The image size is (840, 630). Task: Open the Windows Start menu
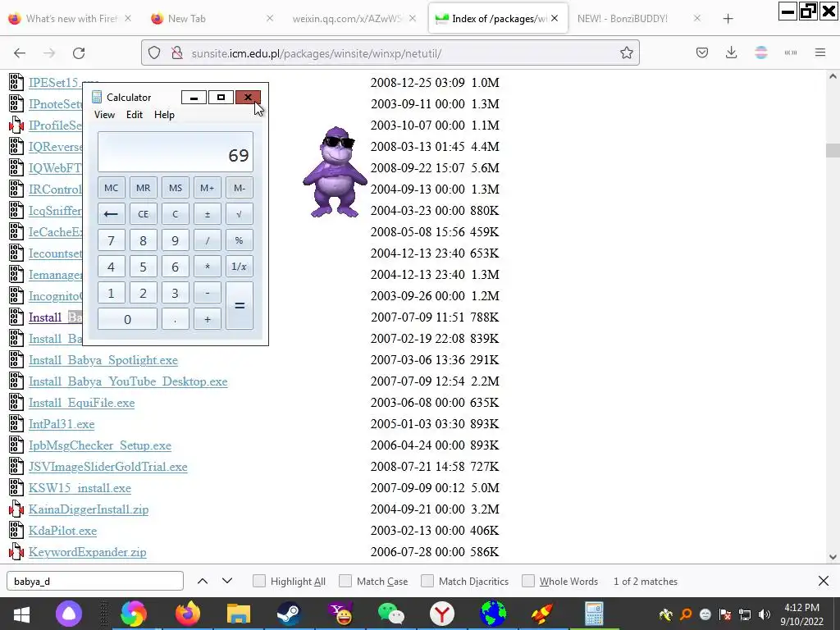(x=21, y=614)
